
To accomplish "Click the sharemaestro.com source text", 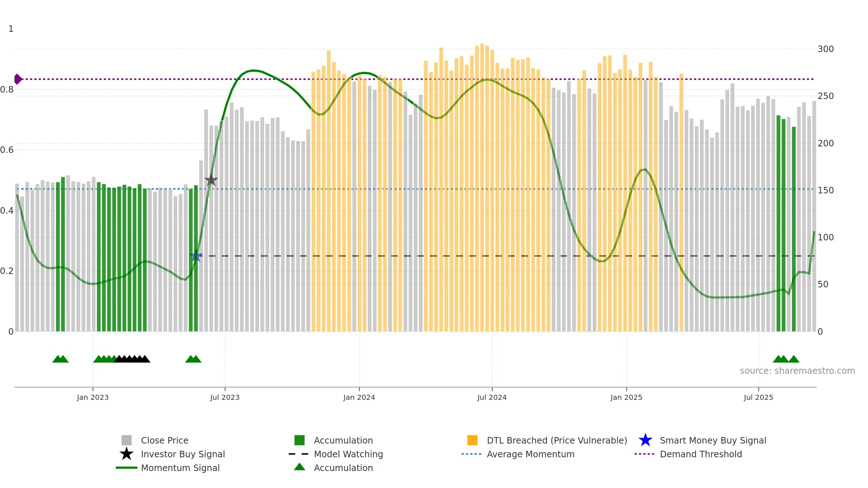I will coord(797,371).
